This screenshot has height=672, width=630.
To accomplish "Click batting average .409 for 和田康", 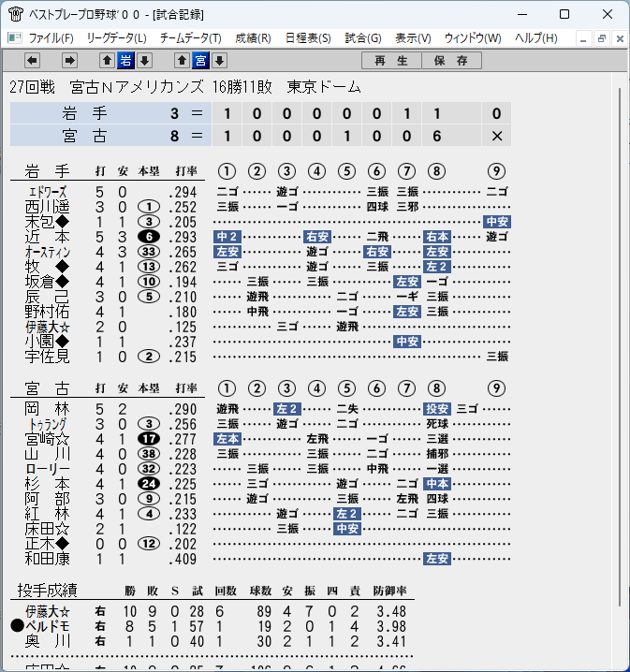I will tap(183, 559).
